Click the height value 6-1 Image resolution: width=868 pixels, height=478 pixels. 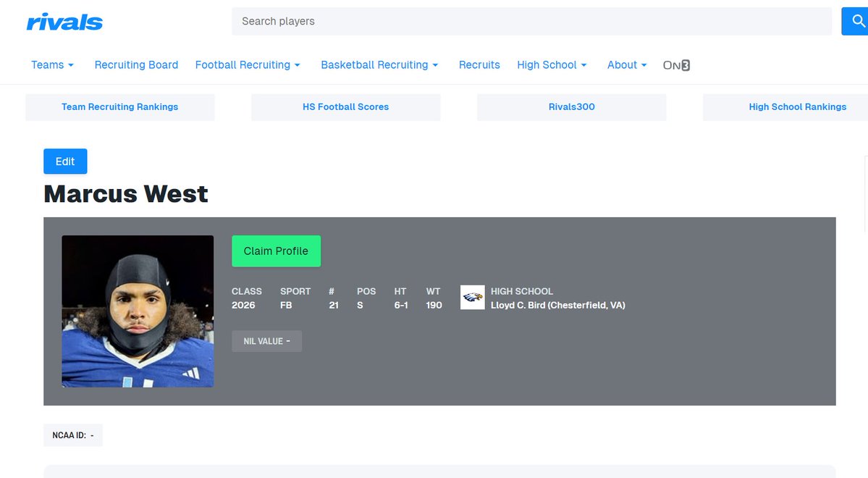click(x=401, y=305)
